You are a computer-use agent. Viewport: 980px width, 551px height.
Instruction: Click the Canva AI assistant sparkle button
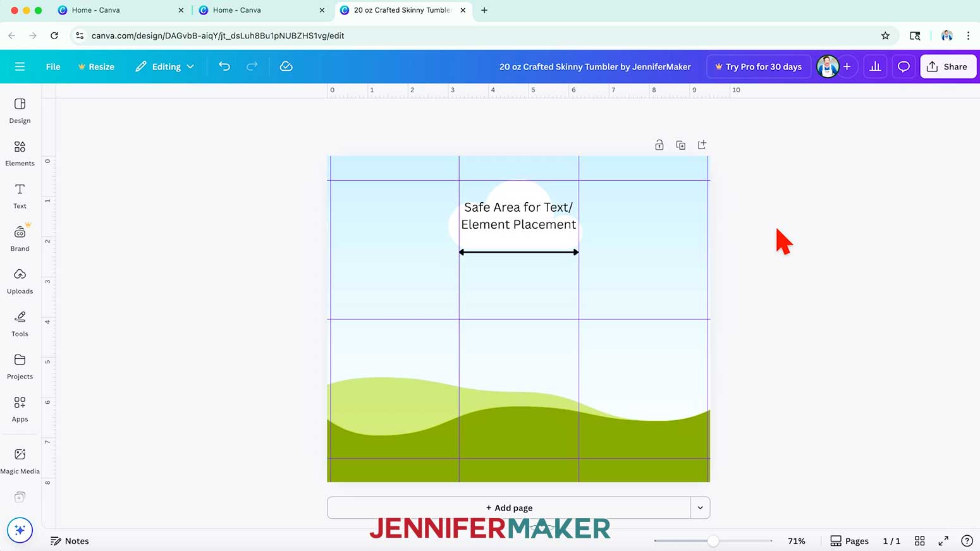(20, 530)
